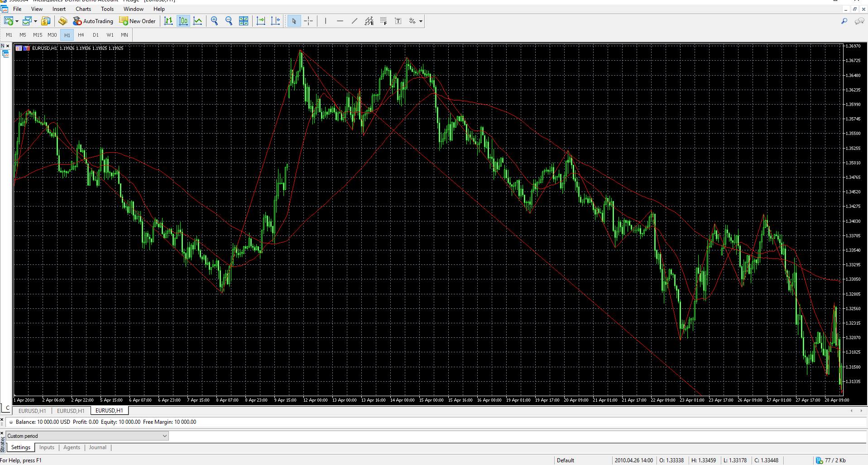This screenshot has height=465, width=868.
Task: Switch timeframe to D1
Action: pos(96,35)
